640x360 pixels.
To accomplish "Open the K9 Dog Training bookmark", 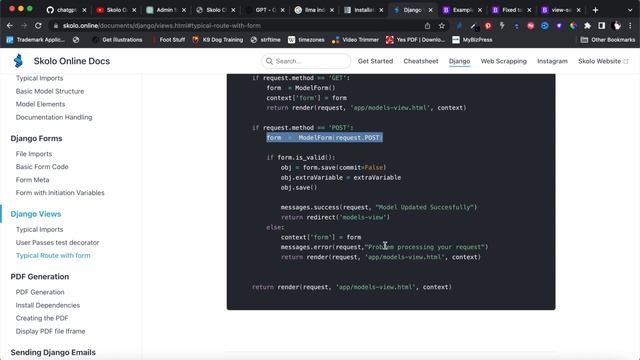I will click(x=218, y=40).
